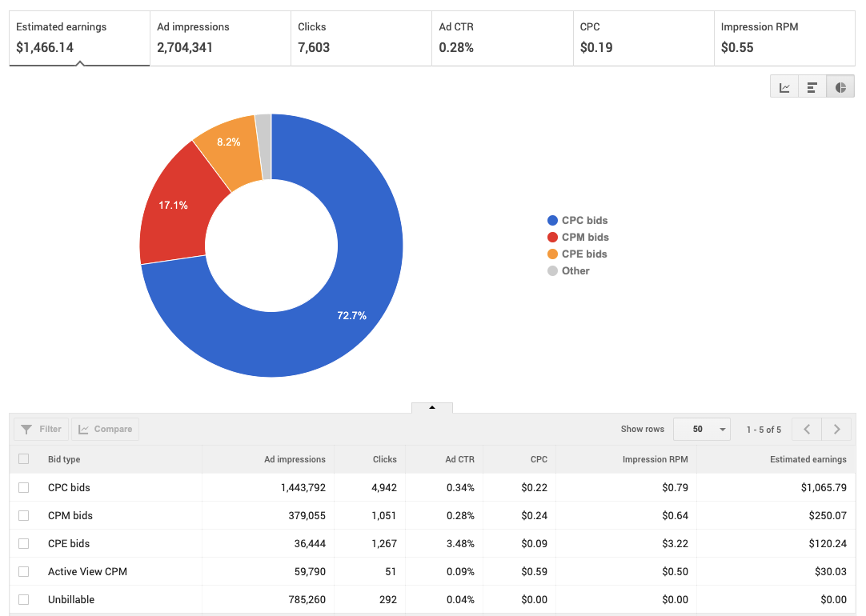Check the Unbillable row checkbox
Image resolution: width=866 pixels, height=616 pixels.
tap(23, 599)
